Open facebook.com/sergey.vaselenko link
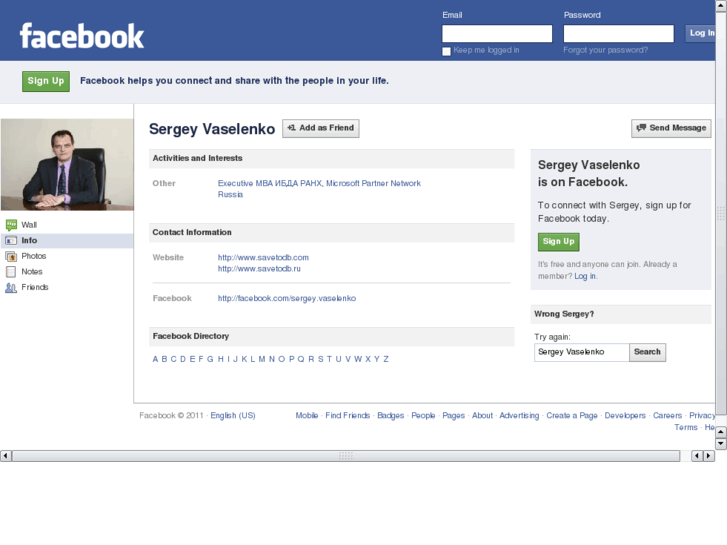 pos(287,298)
